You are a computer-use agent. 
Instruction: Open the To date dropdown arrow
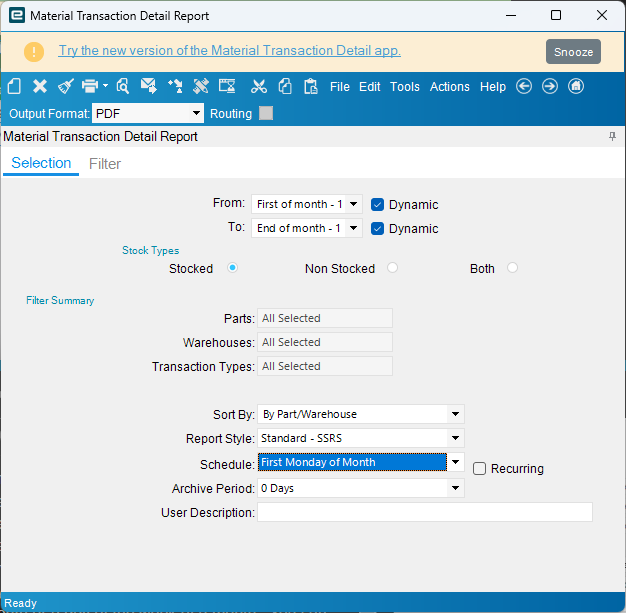(x=353, y=228)
